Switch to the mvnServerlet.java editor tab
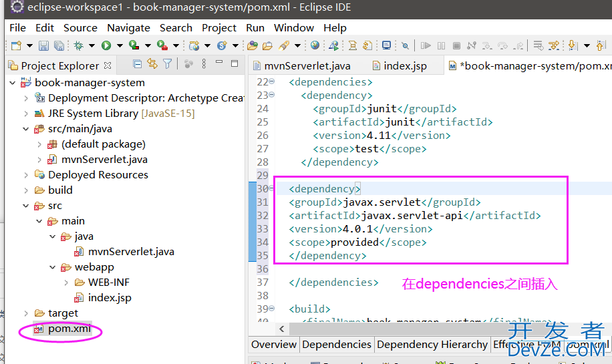Image resolution: width=612 pixels, height=364 pixels. (x=302, y=66)
